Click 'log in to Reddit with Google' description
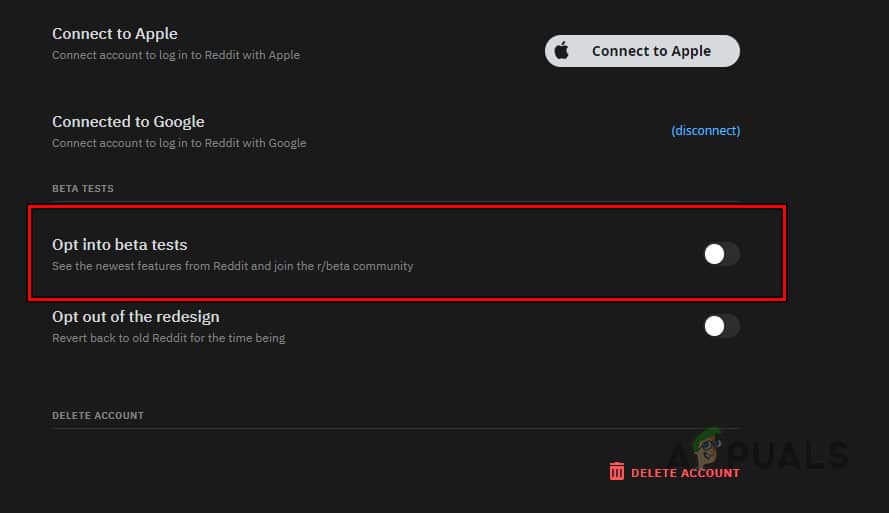 coord(179,143)
